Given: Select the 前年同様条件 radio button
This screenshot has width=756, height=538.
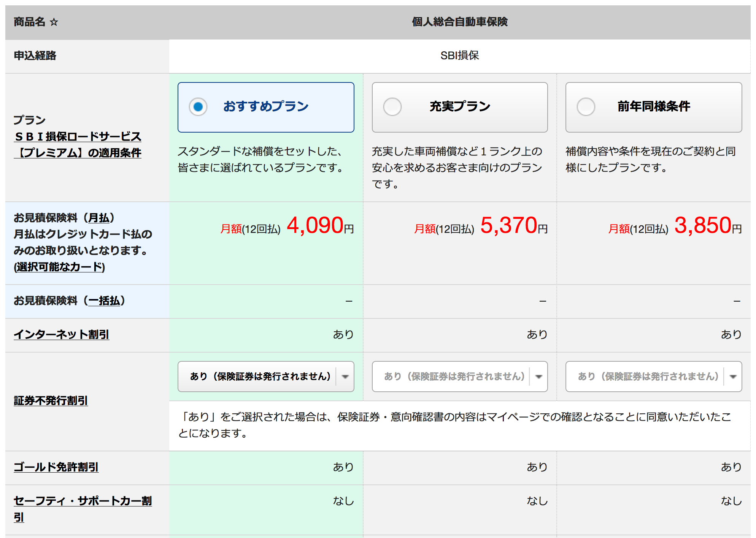Looking at the screenshot, I should [x=586, y=107].
